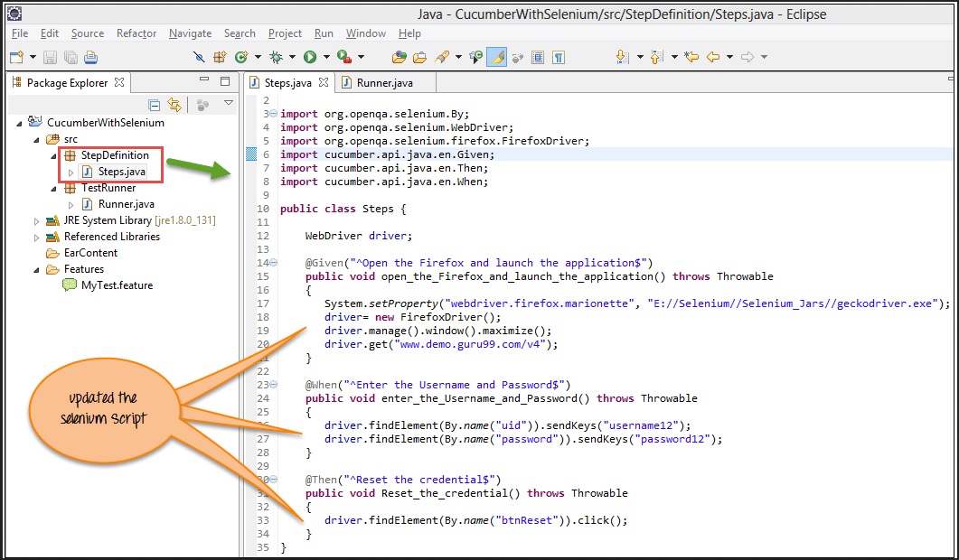This screenshot has height=560, width=959.
Task: Open the Search dropdown arrow
Action: pos(458,58)
